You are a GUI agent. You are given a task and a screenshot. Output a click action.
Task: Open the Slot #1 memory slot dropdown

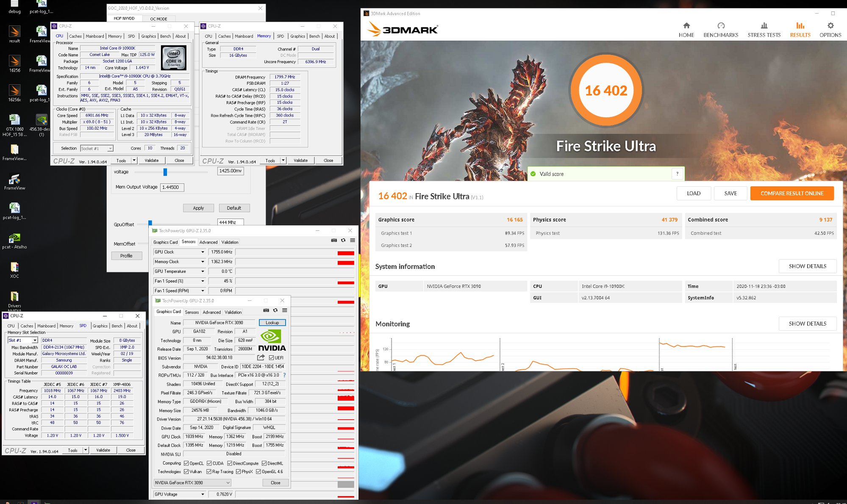22,341
